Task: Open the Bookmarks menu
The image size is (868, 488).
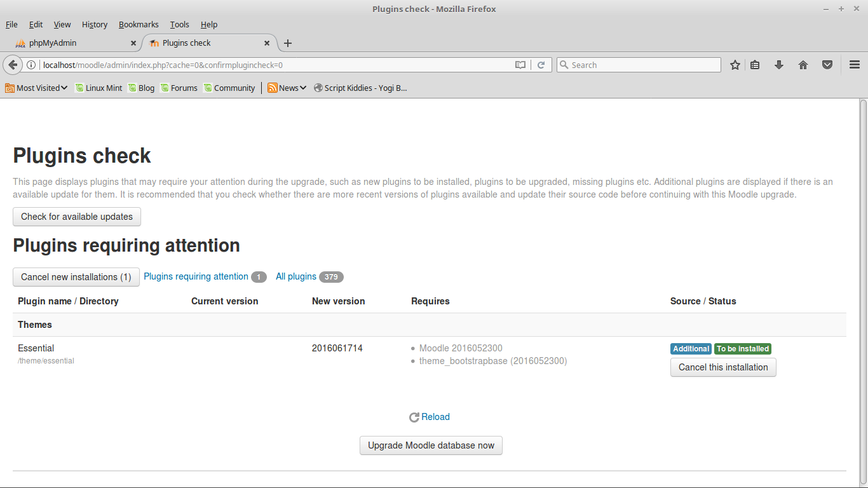Action: coord(139,24)
